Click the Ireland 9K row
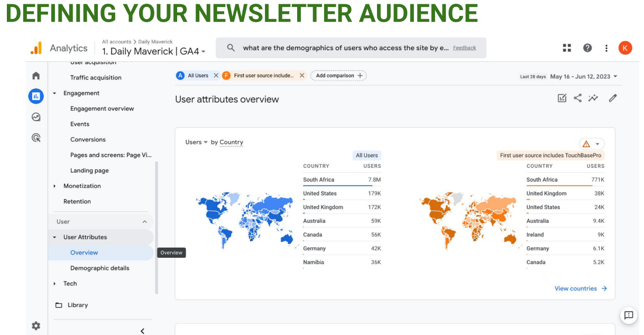 (565, 235)
